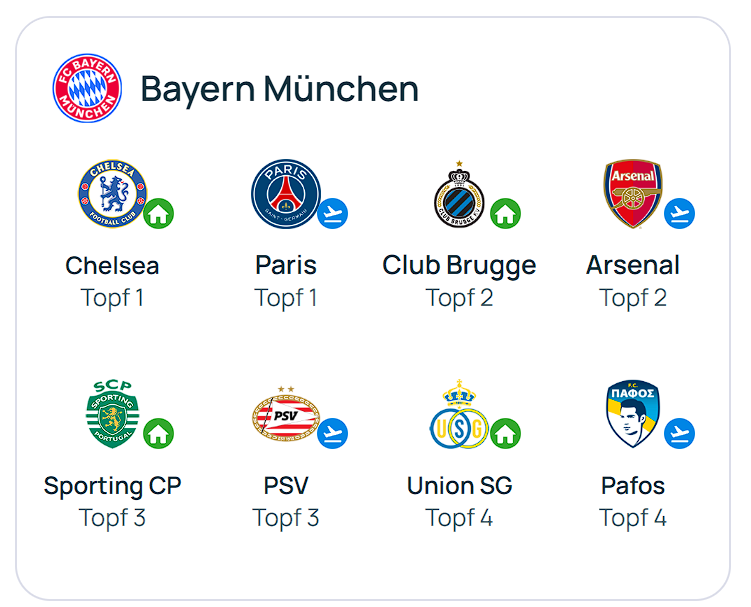Open the Bayern München heading
The image size is (751, 607).
tap(279, 89)
